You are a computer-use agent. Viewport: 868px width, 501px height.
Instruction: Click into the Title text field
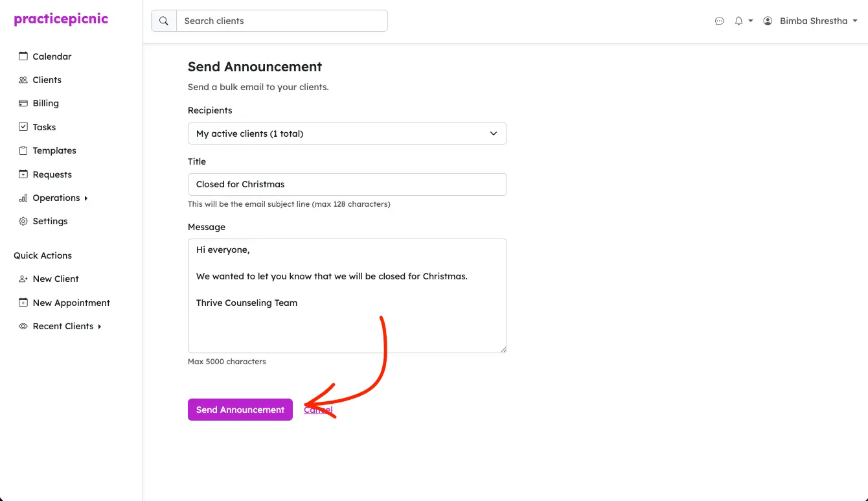[x=347, y=184]
